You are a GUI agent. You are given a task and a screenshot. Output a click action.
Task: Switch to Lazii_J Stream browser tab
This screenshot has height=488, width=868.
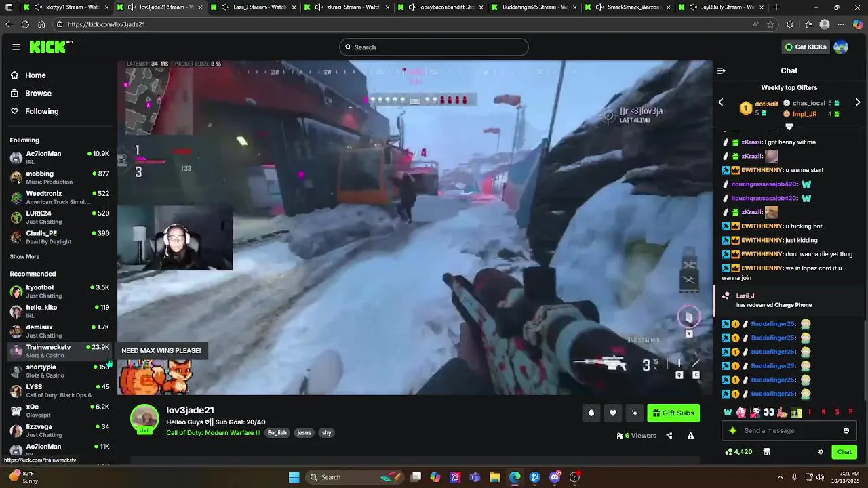pyautogui.click(x=254, y=7)
